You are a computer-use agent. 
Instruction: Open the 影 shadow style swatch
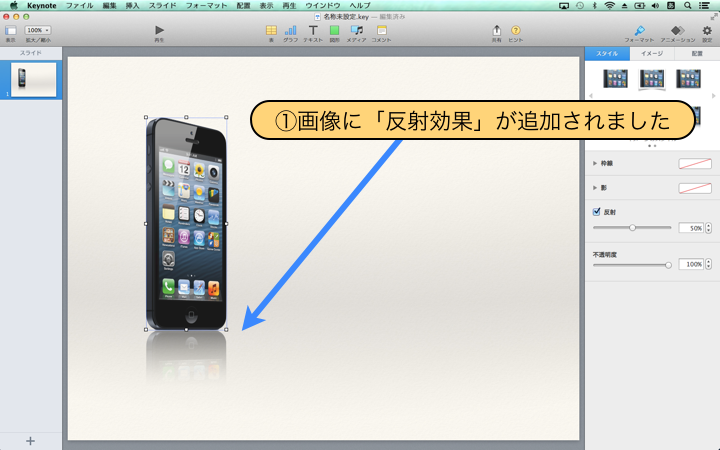click(695, 188)
